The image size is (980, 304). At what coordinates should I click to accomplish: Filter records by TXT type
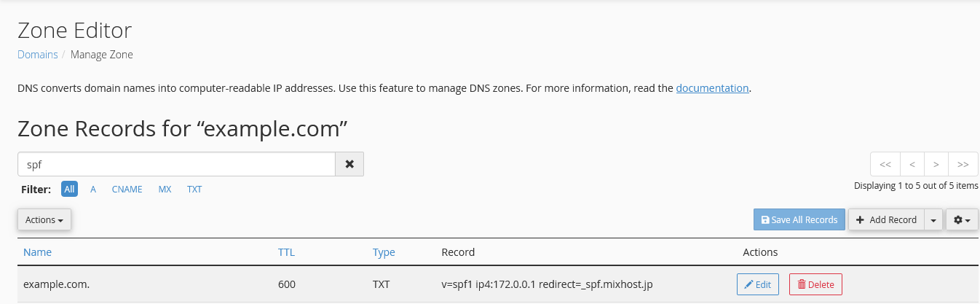click(194, 189)
